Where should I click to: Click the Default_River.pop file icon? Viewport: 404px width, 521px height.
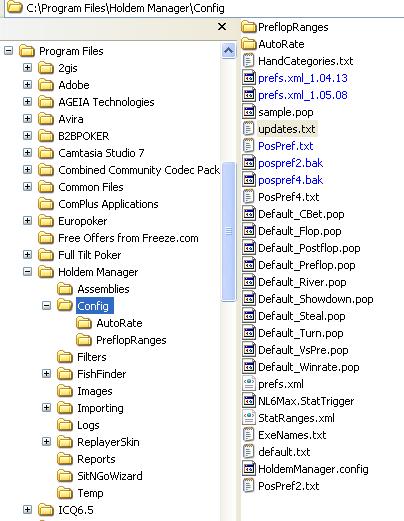coord(248,282)
